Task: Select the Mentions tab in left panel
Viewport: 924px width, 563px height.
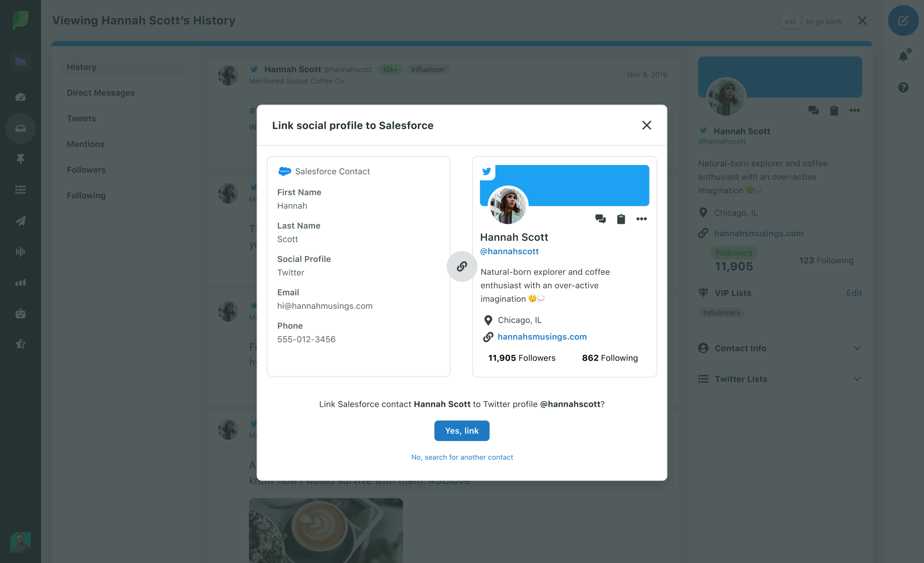Action: click(x=85, y=144)
